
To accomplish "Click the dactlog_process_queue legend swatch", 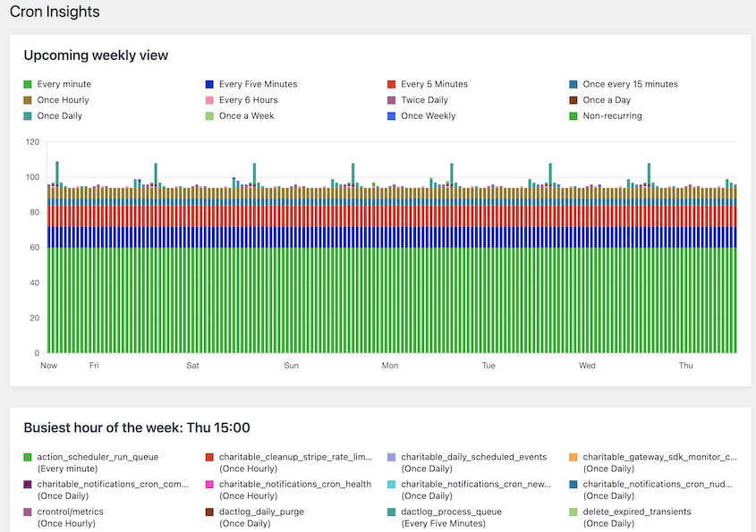I will point(392,511).
